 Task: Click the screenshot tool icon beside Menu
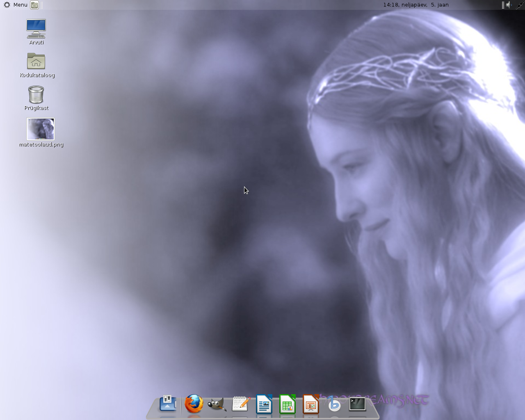34,5
